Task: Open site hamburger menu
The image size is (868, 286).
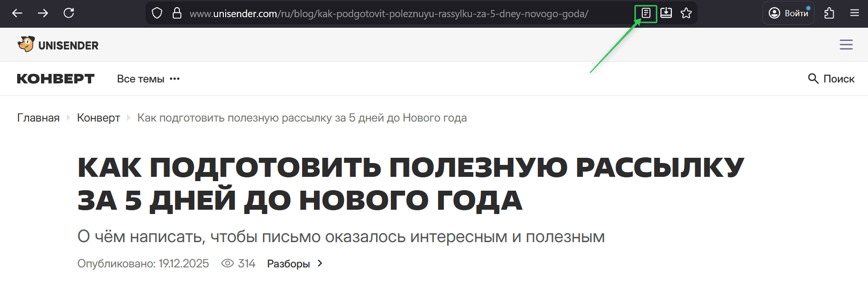Action: 846,45
